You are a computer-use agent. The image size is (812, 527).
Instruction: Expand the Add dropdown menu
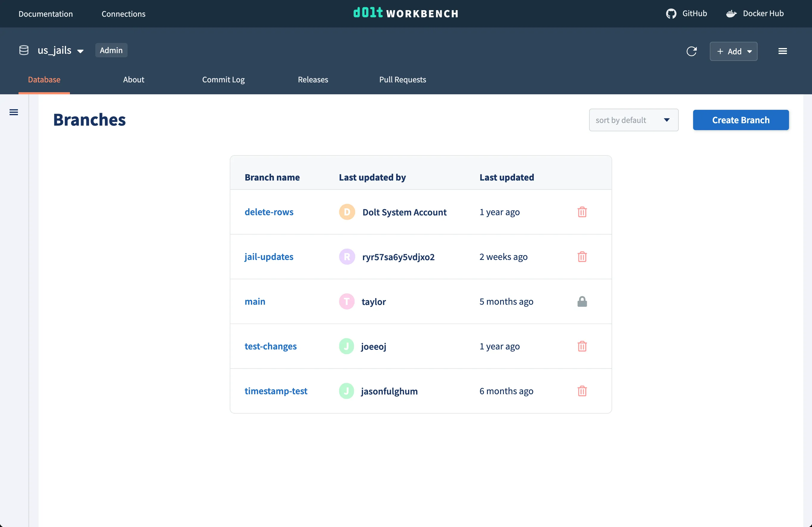coord(733,51)
